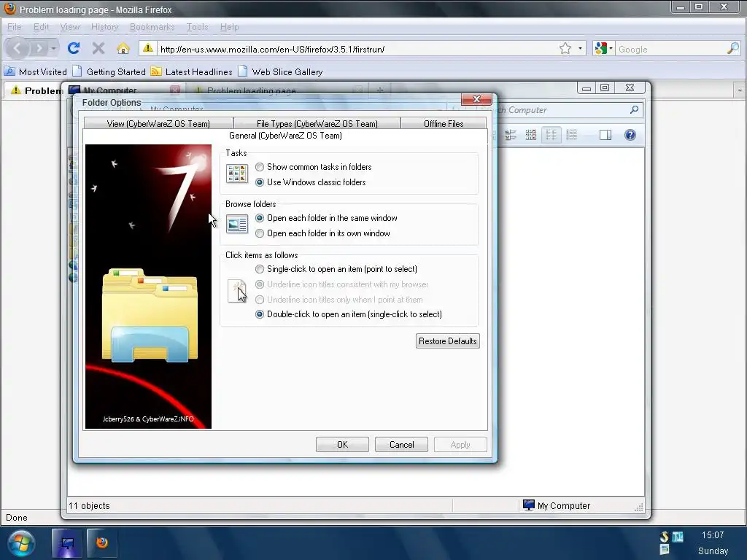Go to the Firefox home page

tap(123, 48)
